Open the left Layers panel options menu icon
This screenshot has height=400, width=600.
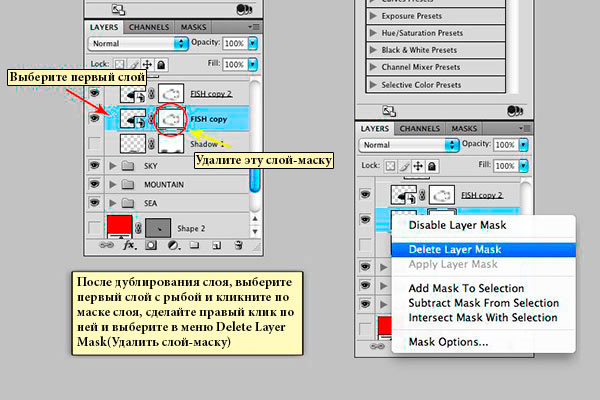click(x=254, y=27)
